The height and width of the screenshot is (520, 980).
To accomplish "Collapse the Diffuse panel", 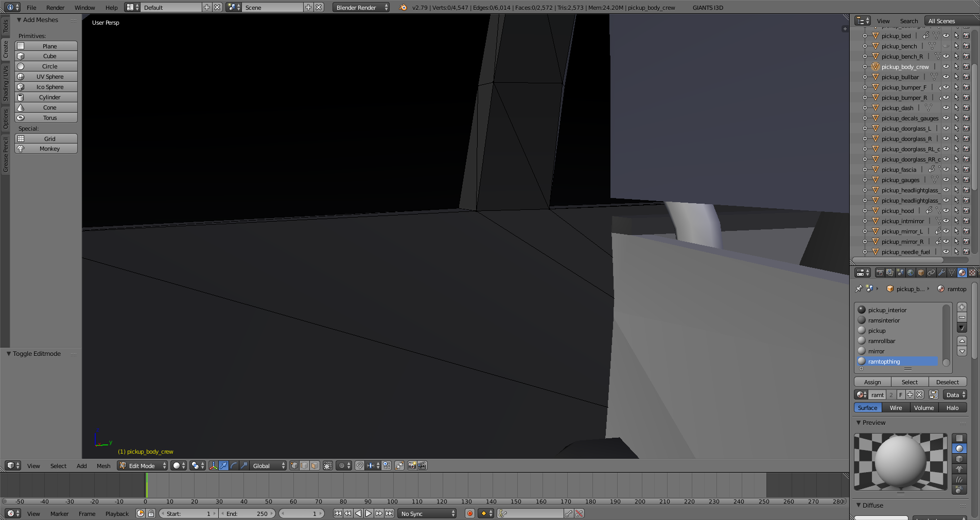I will coord(859,506).
